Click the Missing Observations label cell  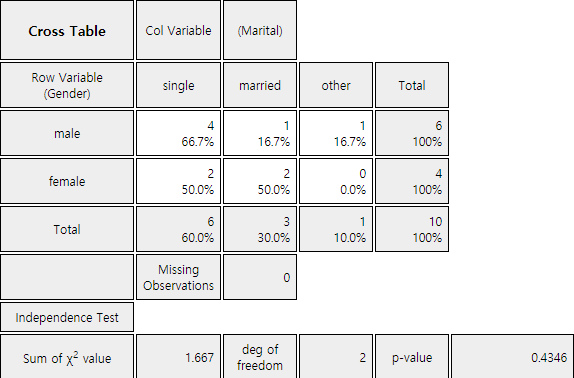178,277
